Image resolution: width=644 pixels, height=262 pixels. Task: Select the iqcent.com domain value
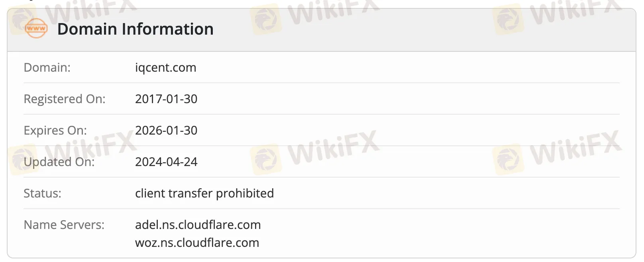click(166, 68)
